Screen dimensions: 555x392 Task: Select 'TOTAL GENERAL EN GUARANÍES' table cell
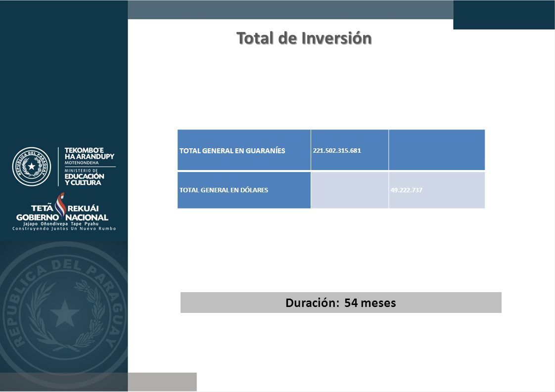coord(244,150)
